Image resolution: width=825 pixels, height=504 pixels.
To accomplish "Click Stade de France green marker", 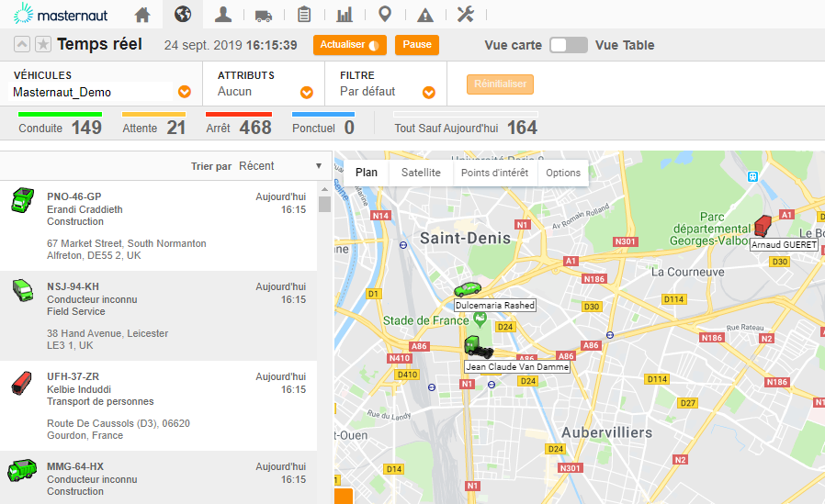I will pos(480,318).
